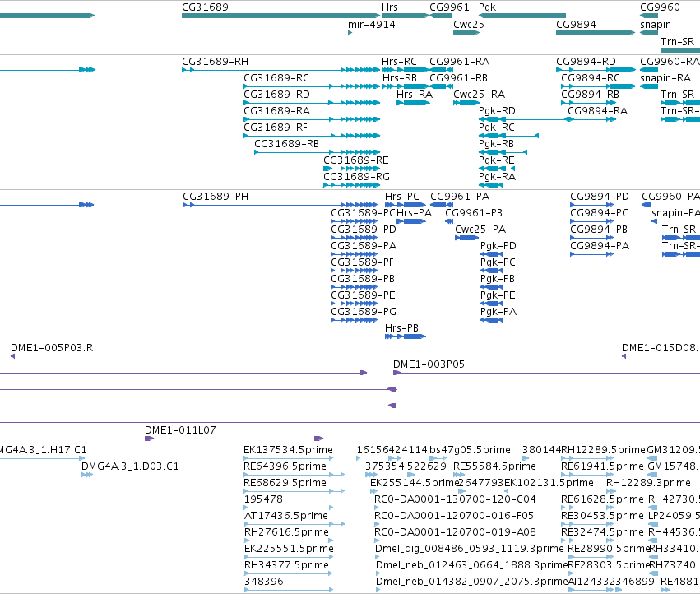Select EST AT17436.5prime

click(294, 524)
